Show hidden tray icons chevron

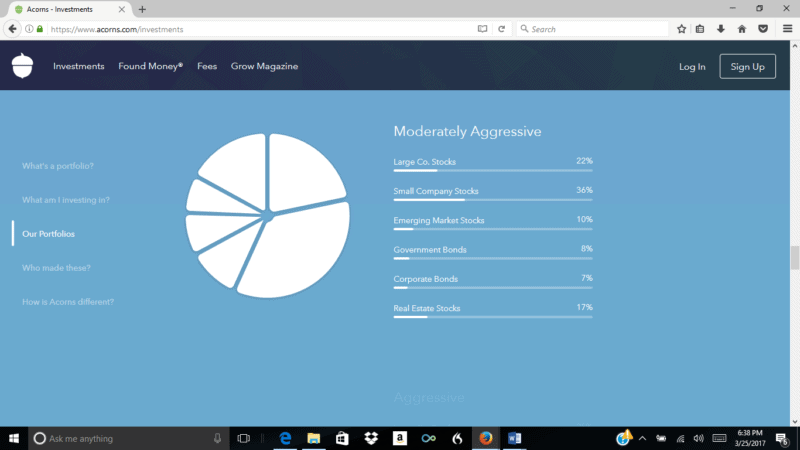(642, 438)
